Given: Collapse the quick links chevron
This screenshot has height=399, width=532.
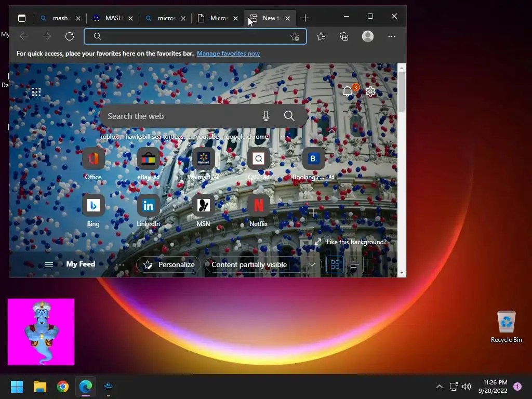Looking at the screenshot, I should [332, 131].
